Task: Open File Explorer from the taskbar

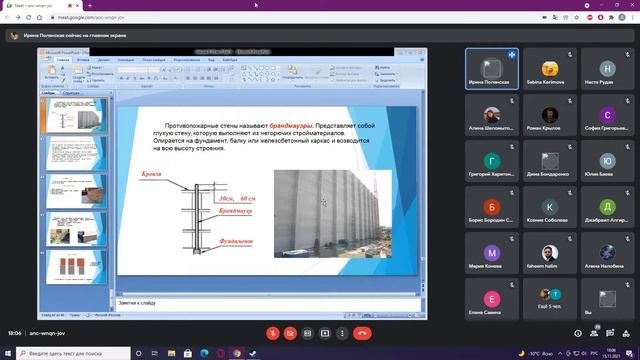Action: [x=171, y=353]
